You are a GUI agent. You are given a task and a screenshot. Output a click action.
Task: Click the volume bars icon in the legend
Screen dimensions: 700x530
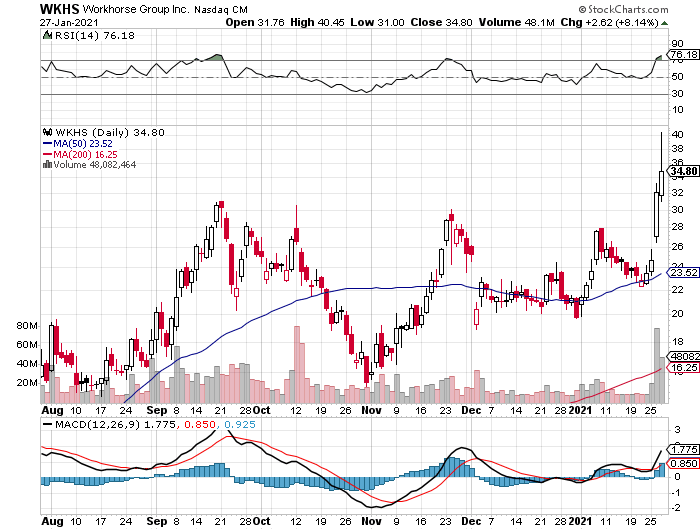pyautogui.click(x=47, y=164)
